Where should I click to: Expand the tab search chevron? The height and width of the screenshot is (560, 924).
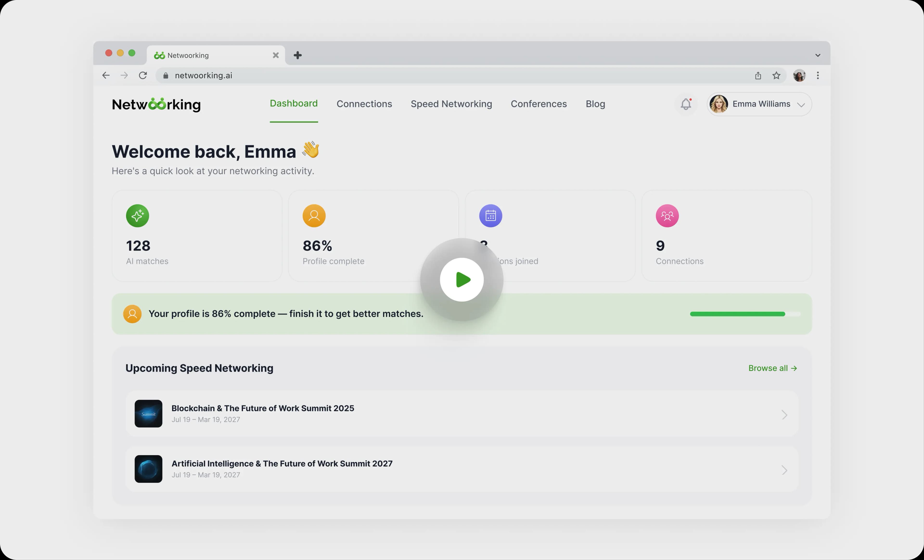point(818,55)
